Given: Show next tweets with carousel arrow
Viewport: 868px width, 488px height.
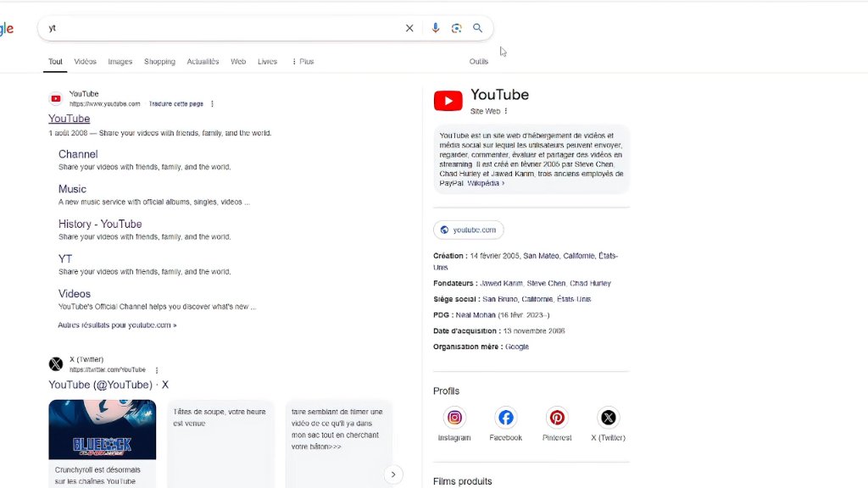Looking at the screenshot, I should coord(393,474).
